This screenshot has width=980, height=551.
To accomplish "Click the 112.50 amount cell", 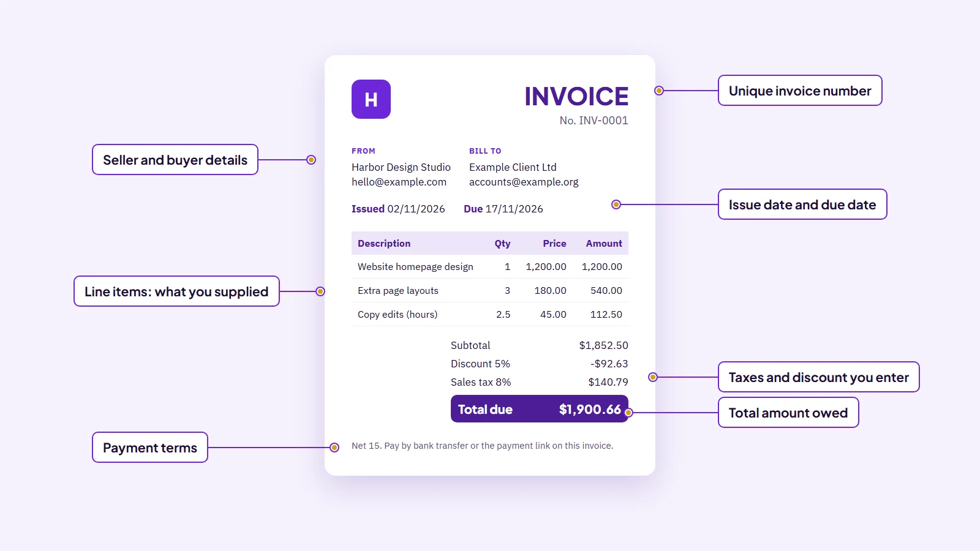I will (606, 315).
